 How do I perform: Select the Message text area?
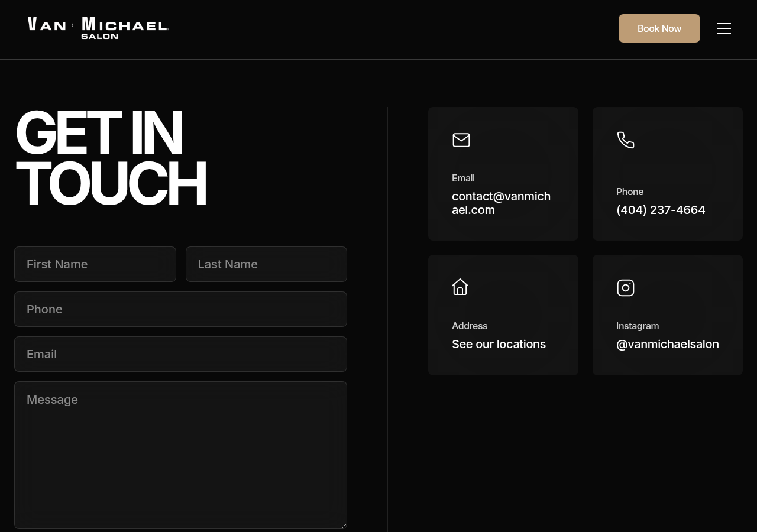point(180,455)
